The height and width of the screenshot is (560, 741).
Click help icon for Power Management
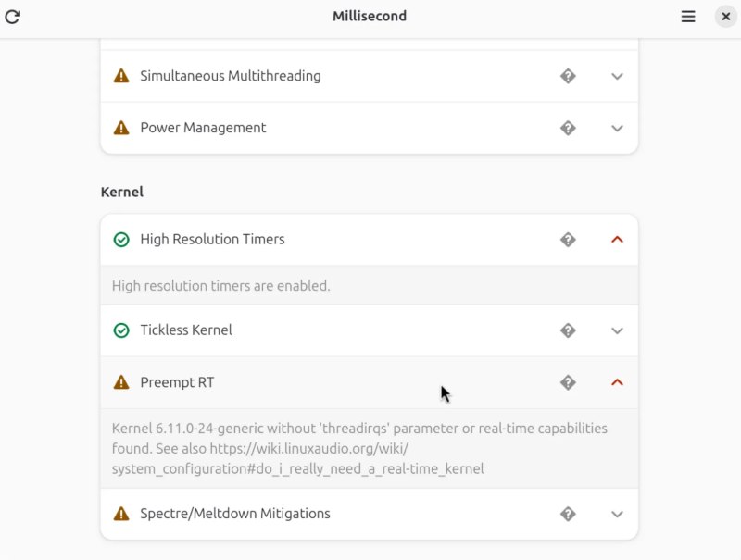568,128
